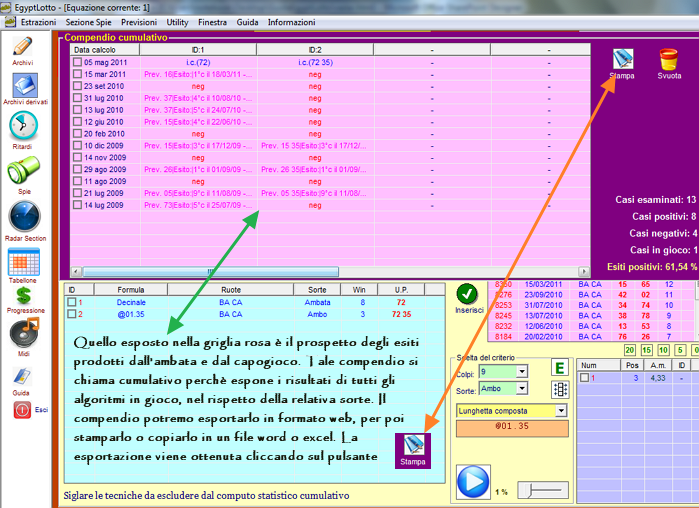Open the Sorte dropdown
Image resolution: width=699 pixels, height=508 pixels.
[x=522, y=389]
